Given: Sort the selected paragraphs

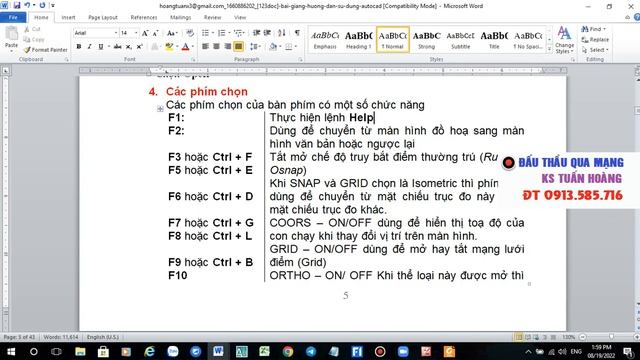Looking at the screenshot, I should (282, 33).
